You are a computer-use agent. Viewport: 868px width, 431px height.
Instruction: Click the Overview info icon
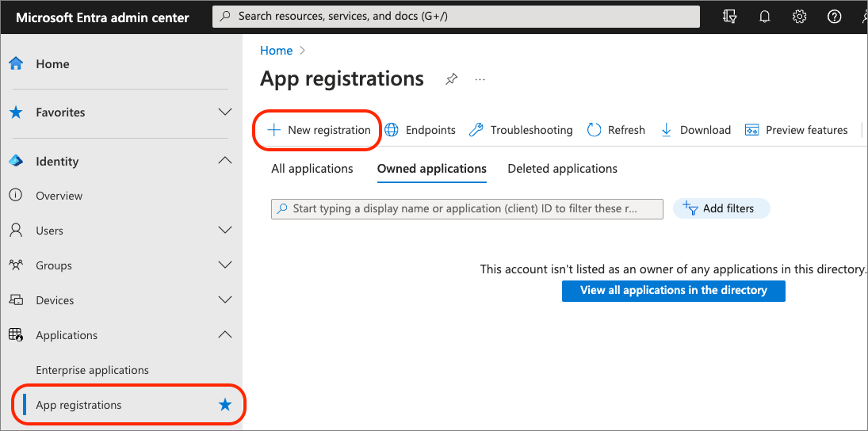coord(16,196)
